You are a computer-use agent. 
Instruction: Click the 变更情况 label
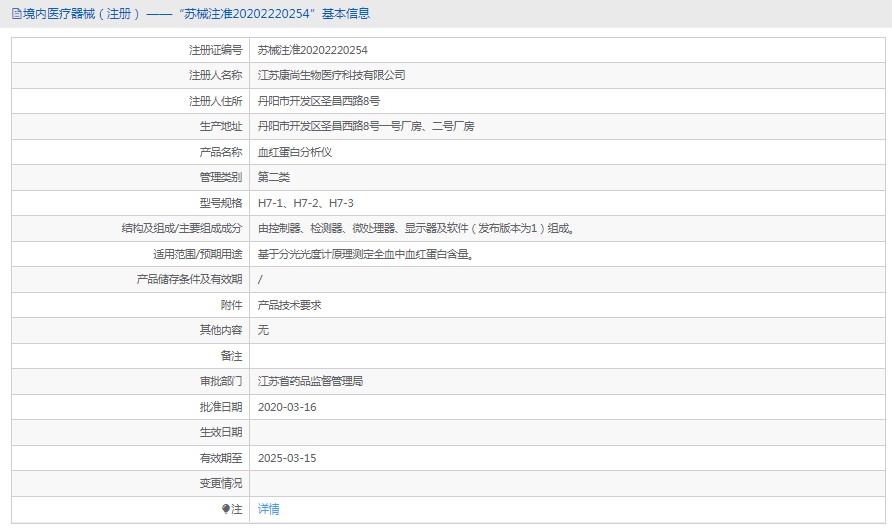221,483
